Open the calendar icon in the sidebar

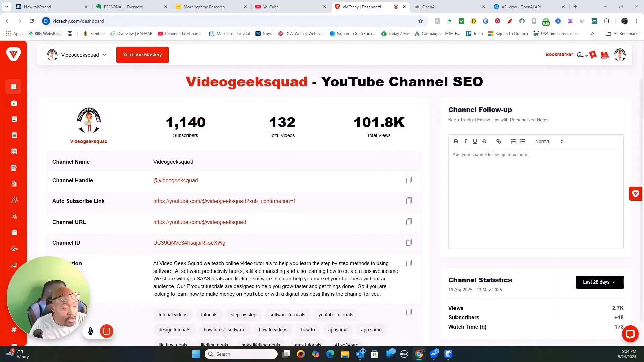click(x=14, y=152)
